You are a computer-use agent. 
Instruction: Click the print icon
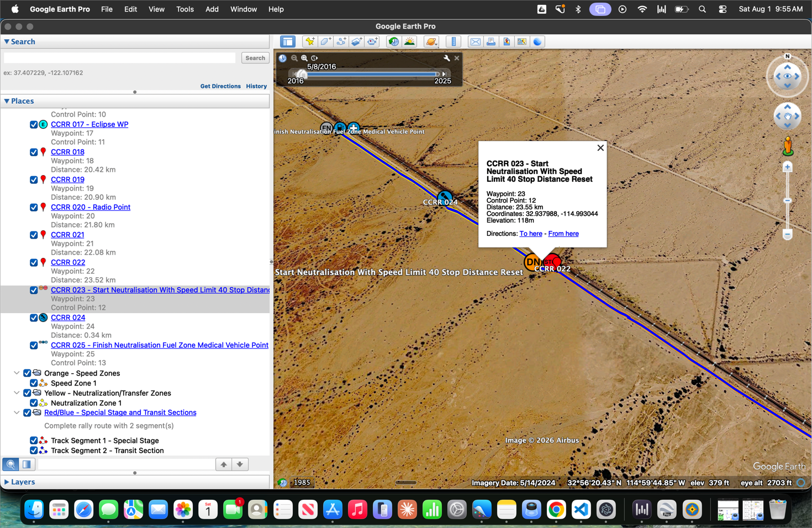(x=491, y=41)
